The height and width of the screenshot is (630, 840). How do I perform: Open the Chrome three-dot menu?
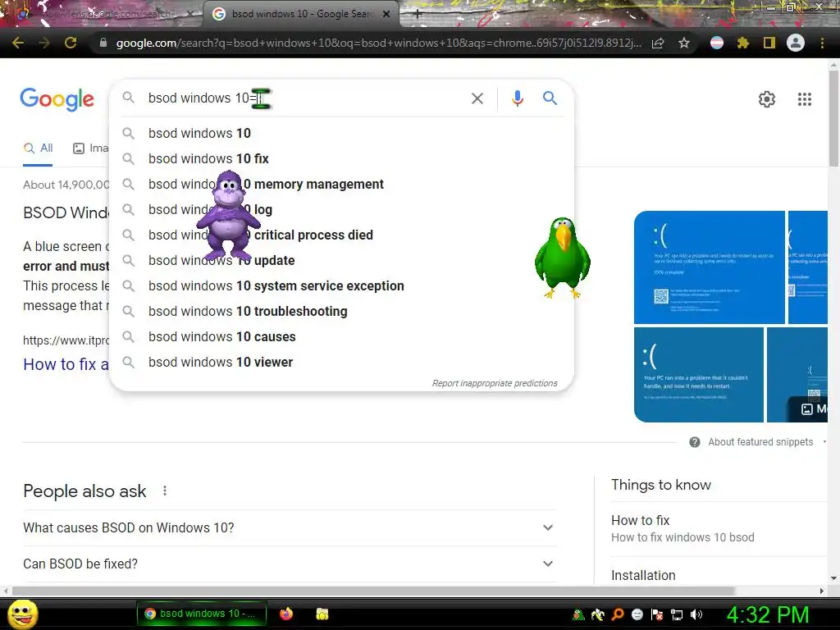coord(822,43)
